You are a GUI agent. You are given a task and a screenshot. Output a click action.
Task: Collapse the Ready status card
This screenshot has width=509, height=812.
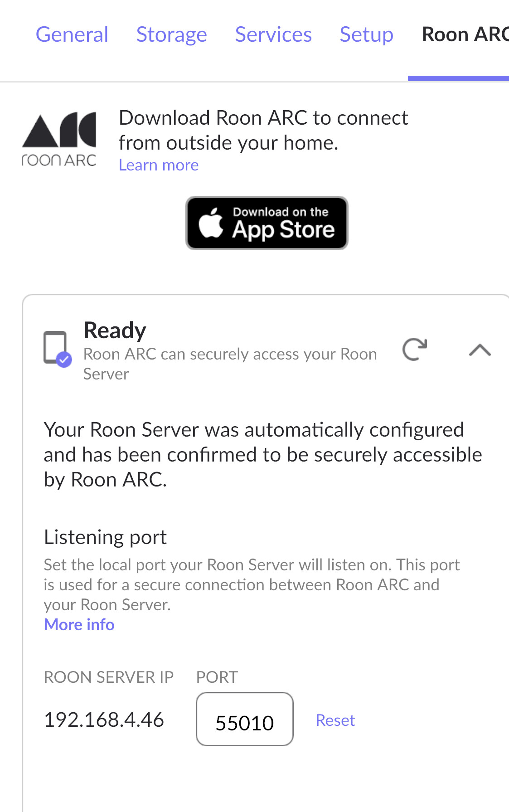(x=479, y=349)
